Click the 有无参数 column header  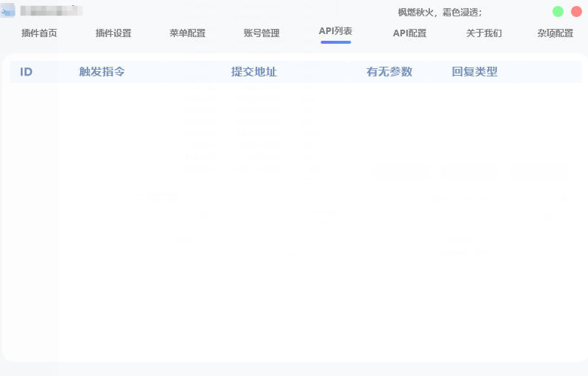click(x=389, y=72)
